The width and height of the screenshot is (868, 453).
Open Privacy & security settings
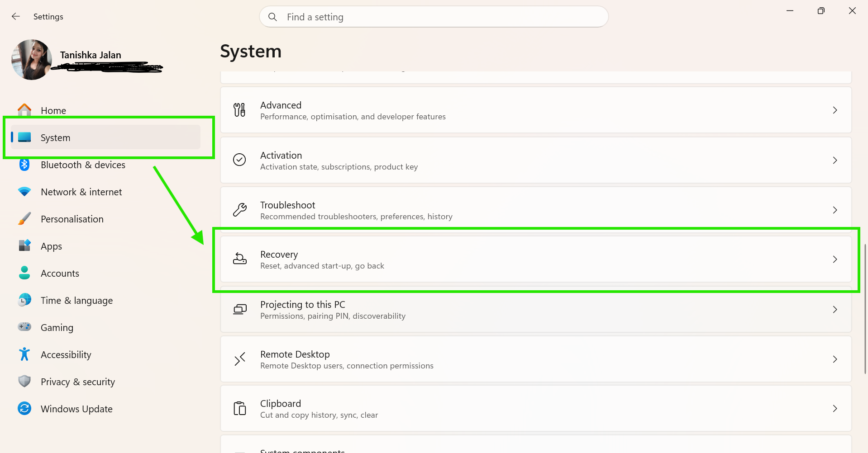tap(105, 382)
